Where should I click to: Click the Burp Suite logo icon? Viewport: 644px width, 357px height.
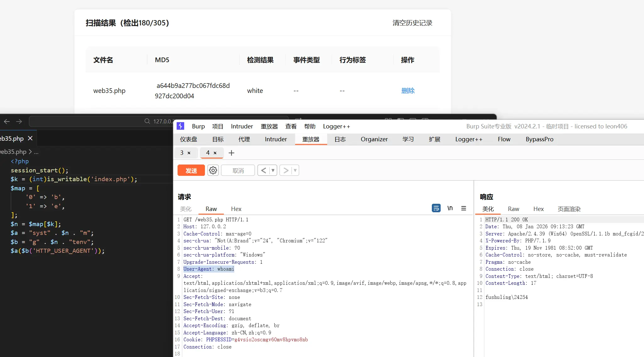(x=180, y=126)
